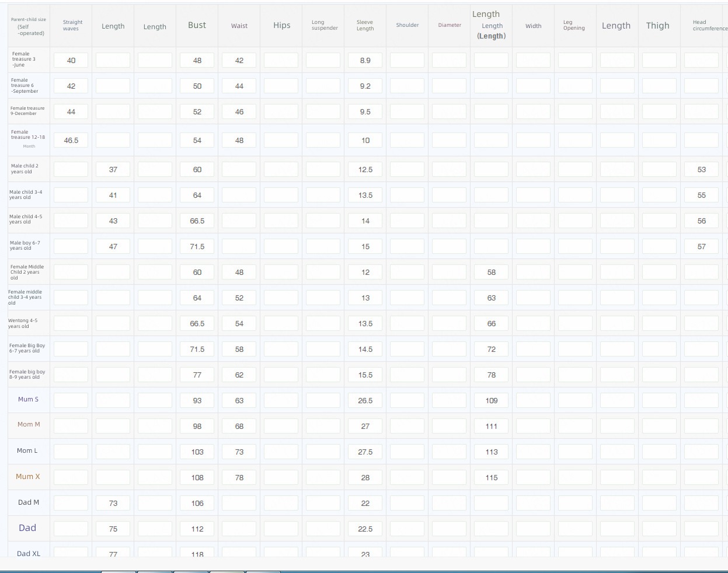Select Sleeve Length 12.5 for Male child 2 years old
The height and width of the screenshot is (573, 728).
point(365,169)
